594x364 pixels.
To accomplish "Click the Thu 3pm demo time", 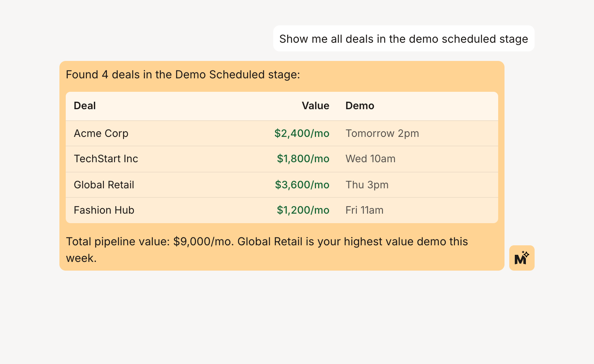I will point(367,185).
